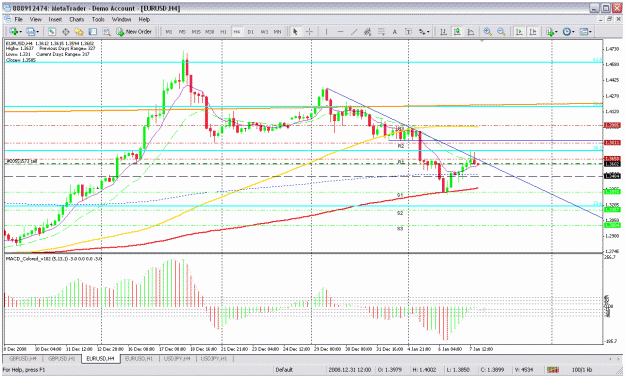625x376 pixels.
Task: Open the Periods clock icon
Action: [566, 31]
